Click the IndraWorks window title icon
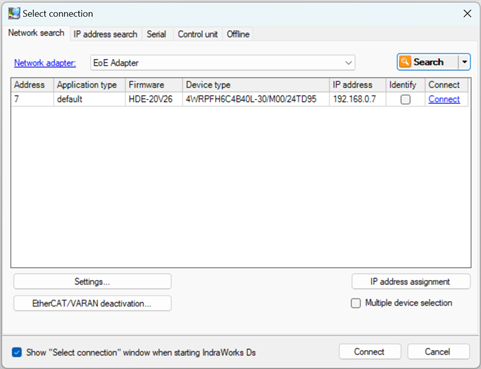The width and height of the screenshot is (481, 369). [14, 14]
